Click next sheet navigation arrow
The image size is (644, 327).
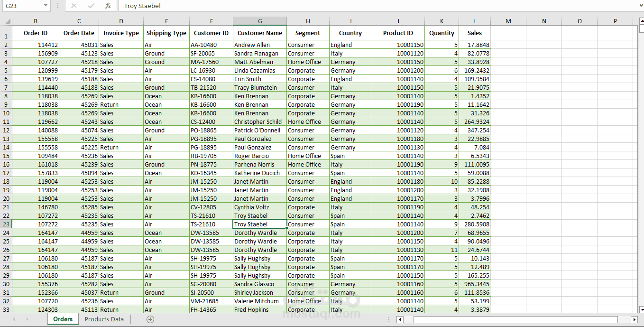point(27,319)
